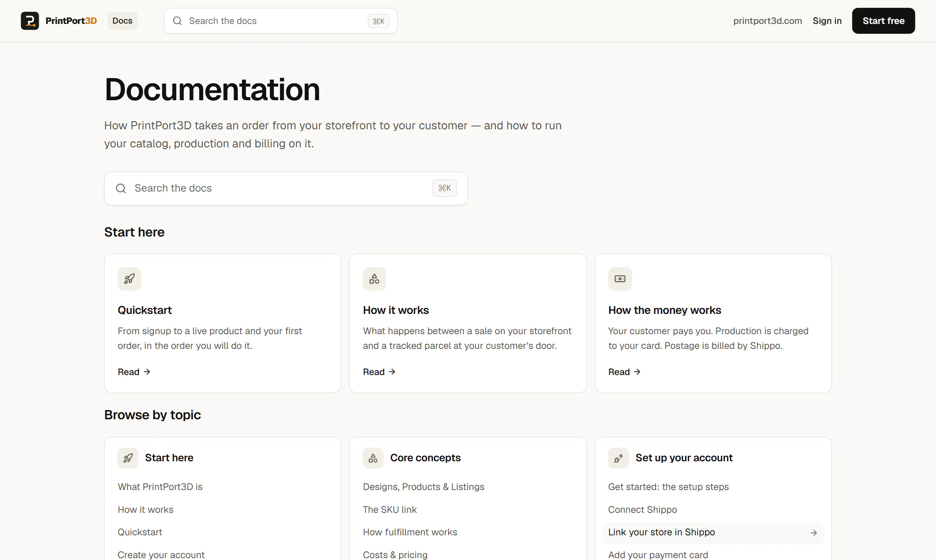The height and width of the screenshot is (560, 936).
Task: Open Quickstart in Start here topic list
Action: [140, 532]
